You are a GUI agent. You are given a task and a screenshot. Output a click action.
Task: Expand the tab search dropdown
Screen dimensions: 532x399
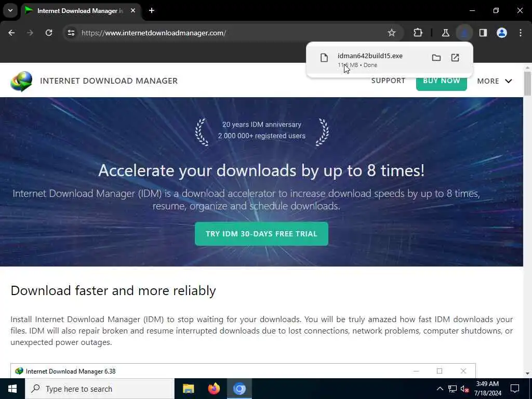10,10
